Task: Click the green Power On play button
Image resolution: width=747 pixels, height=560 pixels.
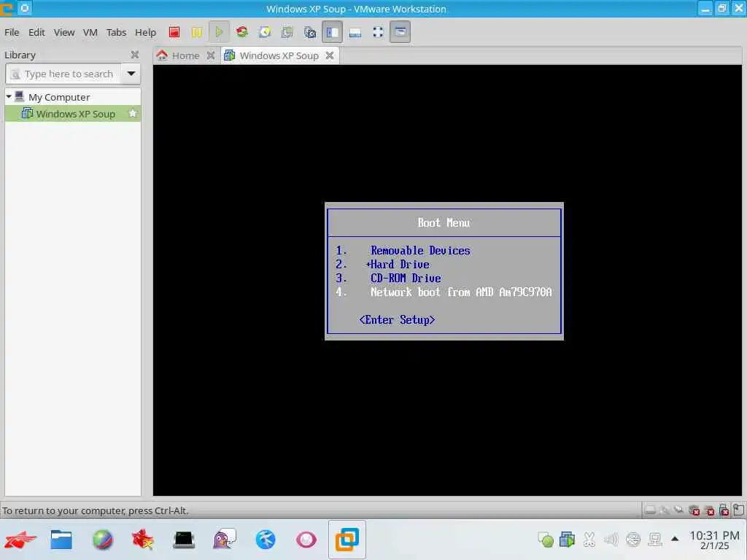Action: (x=219, y=32)
